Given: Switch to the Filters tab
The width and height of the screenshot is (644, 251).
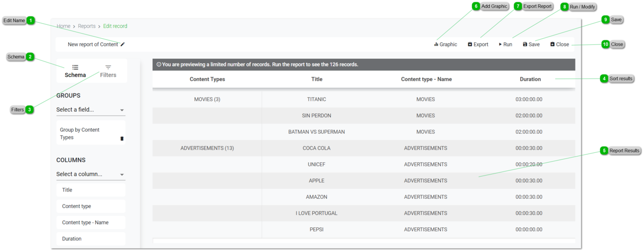Looking at the screenshot, I should point(108,71).
